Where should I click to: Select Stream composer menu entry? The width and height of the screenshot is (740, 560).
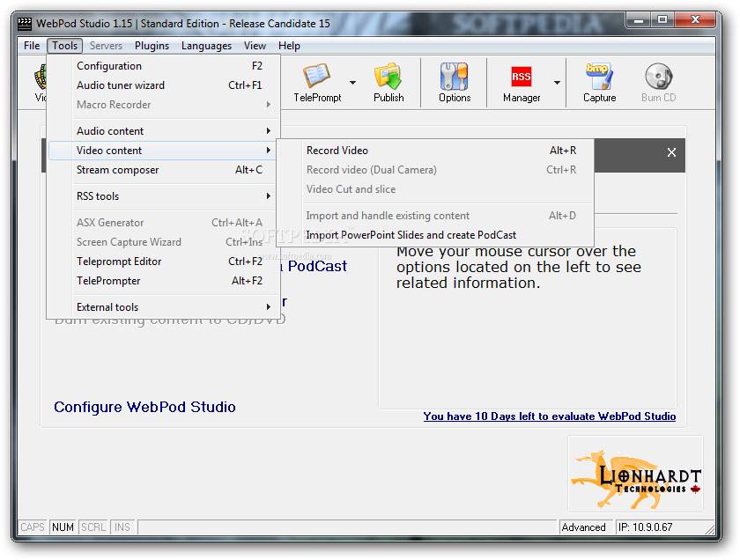tap(163, 170)
